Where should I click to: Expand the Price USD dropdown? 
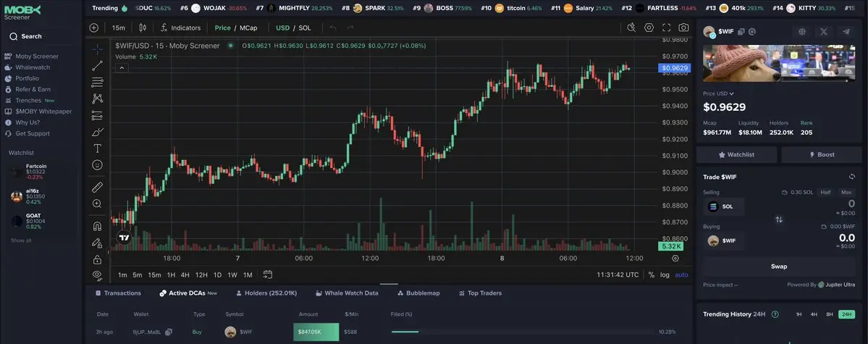click(719, 93)
